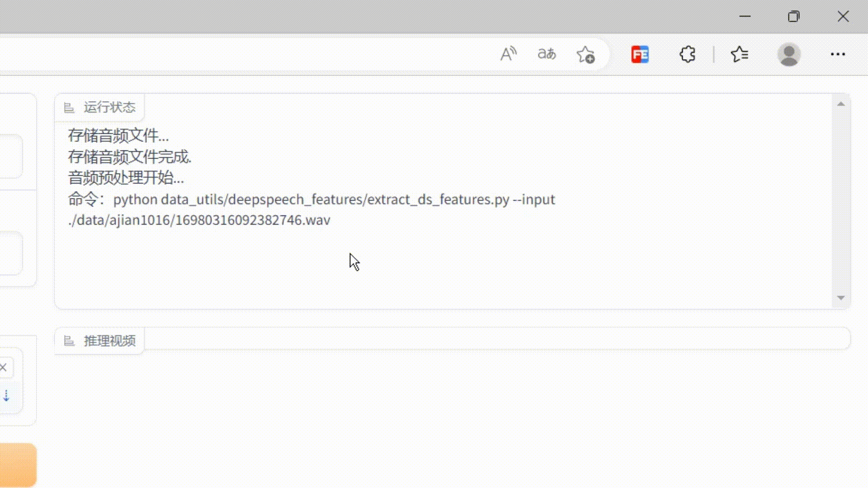The width and height of the screenshot is (868, 488).
Task: Open the Favorites list
Action: tap(740, 55)
